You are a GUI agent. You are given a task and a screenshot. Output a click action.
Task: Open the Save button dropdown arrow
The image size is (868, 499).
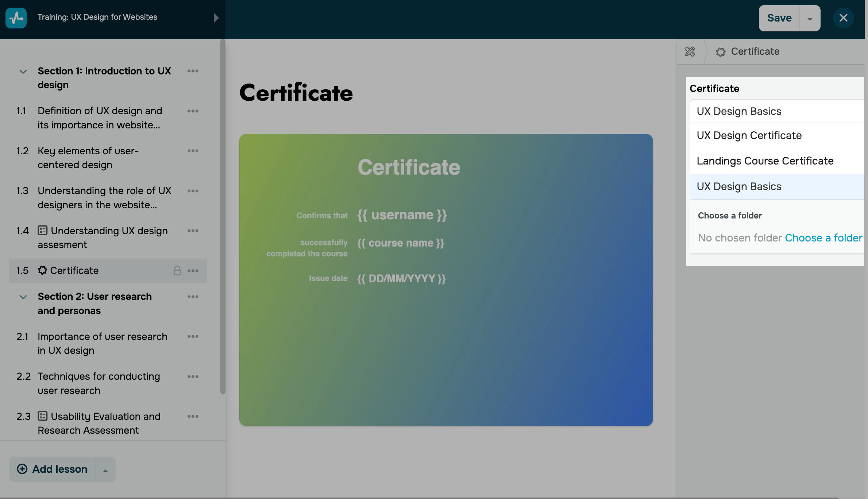tap(810, 19)
